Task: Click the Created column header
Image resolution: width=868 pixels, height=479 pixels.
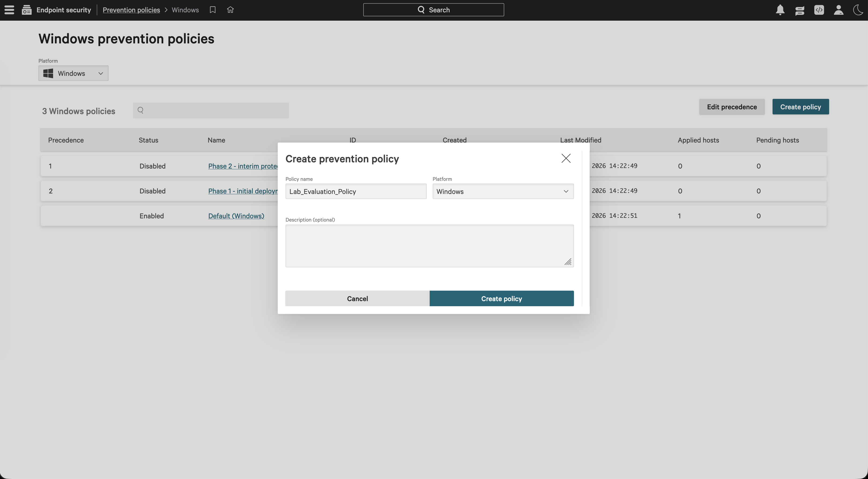Action: pyautogui.click(x=455, y=140)
